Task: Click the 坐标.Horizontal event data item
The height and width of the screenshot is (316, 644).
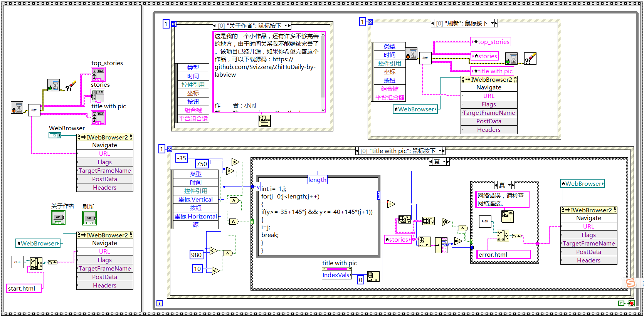Action: click(x=195, y=216)
